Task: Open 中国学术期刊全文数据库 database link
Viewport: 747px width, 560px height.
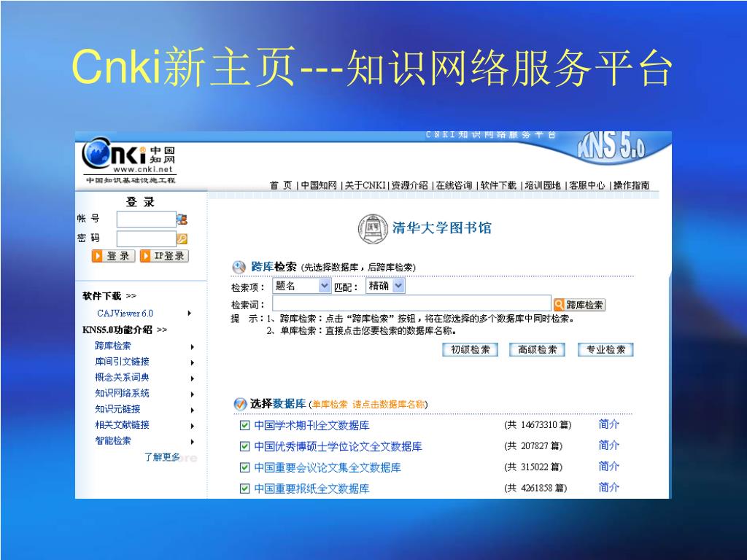Action: click(311, 425)
